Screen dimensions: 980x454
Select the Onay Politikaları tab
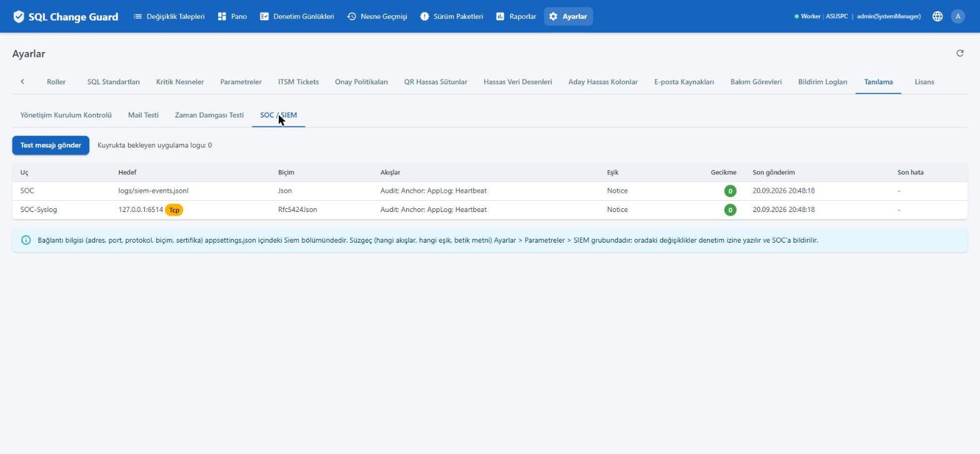(x=361, y=82)
